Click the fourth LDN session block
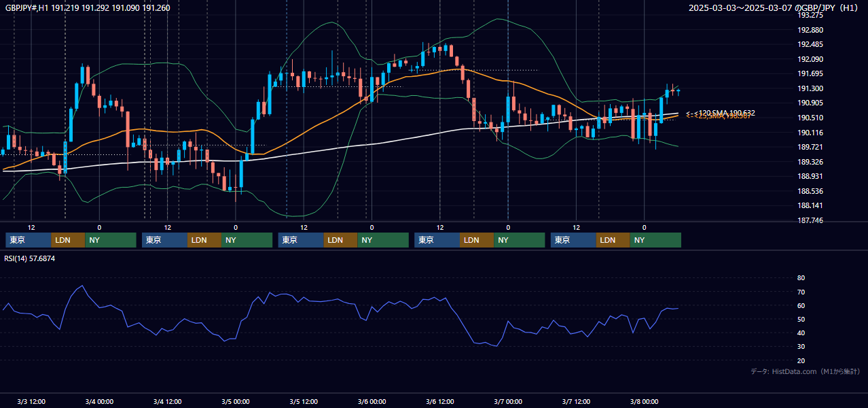 click(x=477, y=240)
